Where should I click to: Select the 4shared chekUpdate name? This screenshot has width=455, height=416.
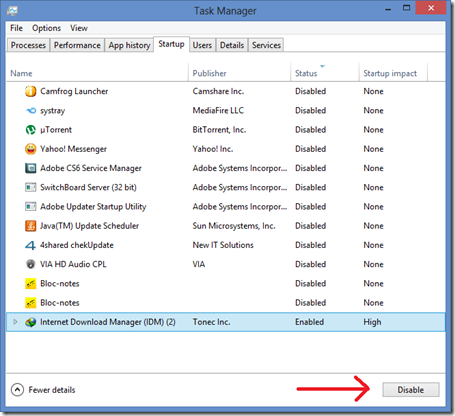(77, 245)
